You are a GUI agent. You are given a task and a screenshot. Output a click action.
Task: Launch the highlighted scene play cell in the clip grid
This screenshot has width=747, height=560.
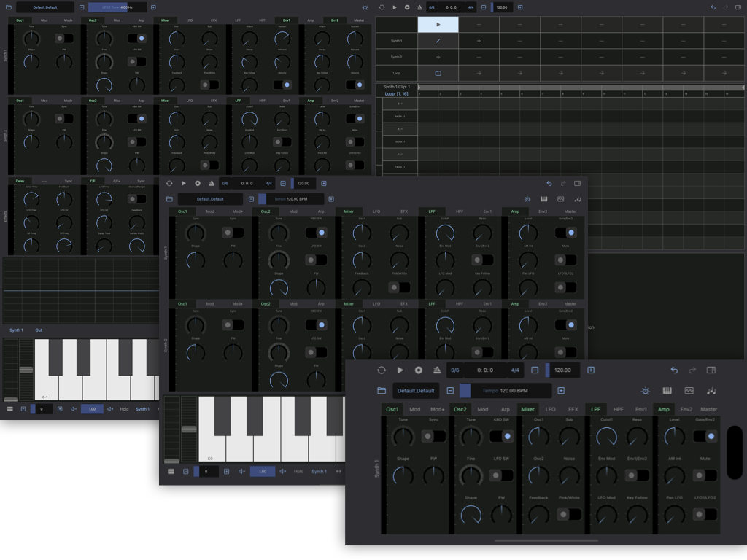[x=438, y=24]
